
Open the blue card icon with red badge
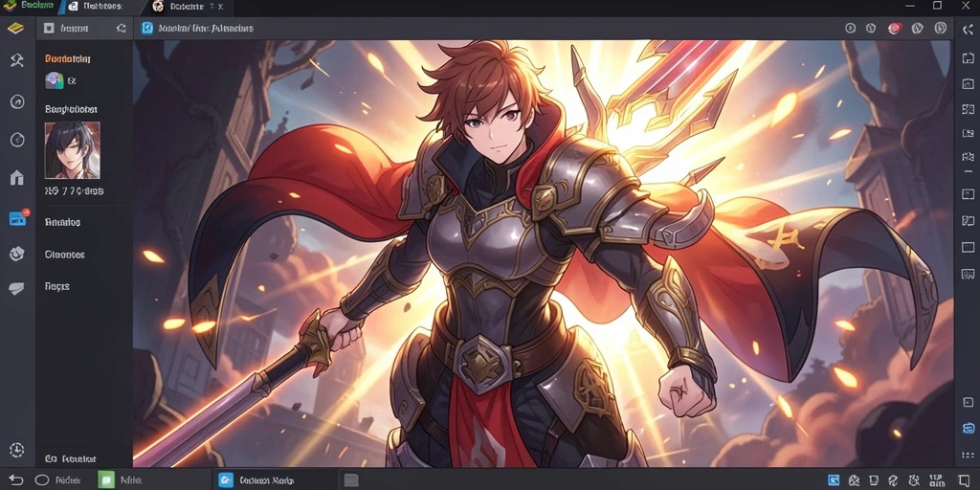(18, 218)
